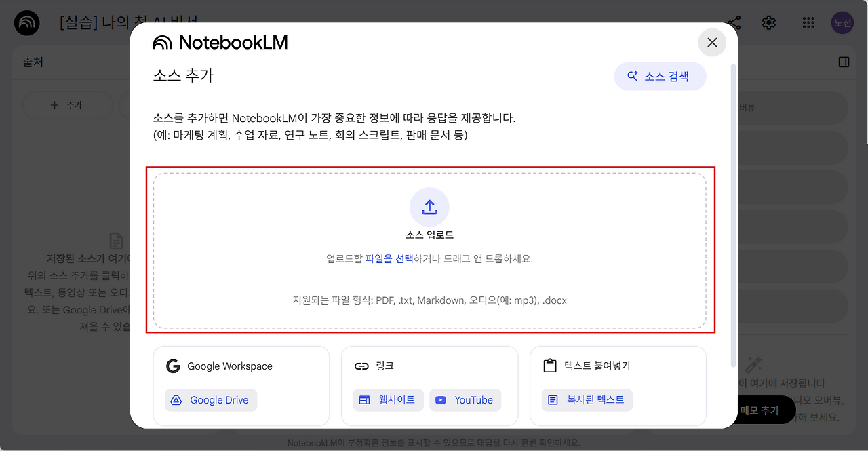
Task: Open the Google apps grid icon
Action: point(808,22)
